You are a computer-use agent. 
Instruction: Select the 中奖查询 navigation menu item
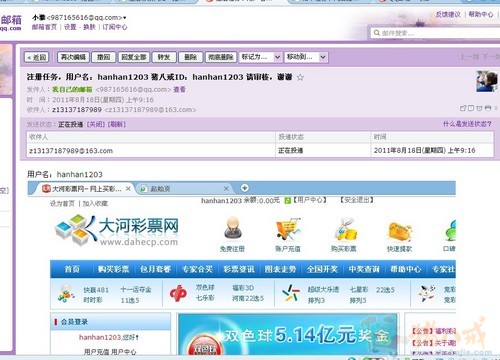coord(364,269)
